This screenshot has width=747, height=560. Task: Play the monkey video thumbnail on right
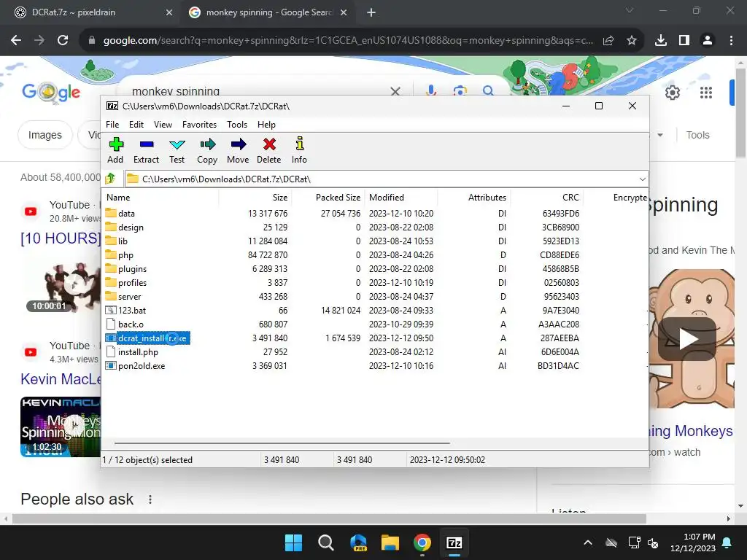[687, 339]
